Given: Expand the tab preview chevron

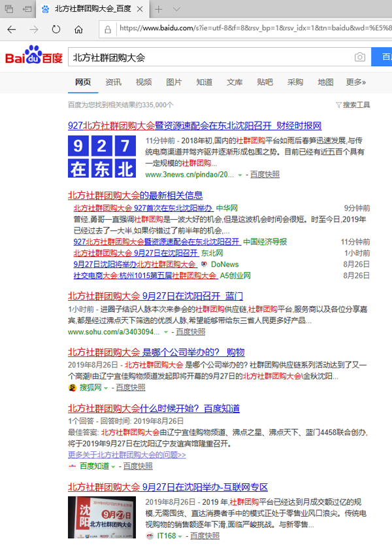Looking at the screenshot, I should point(176,9).
